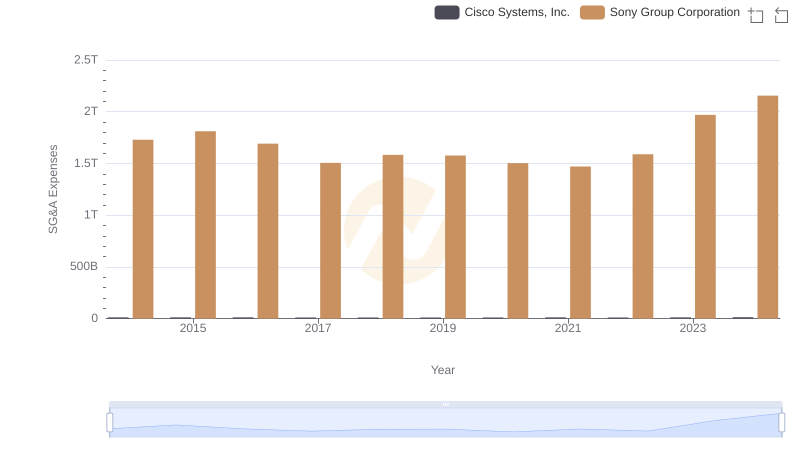The height and width of the screenshot is (461, 800).
Task: Click the 1.5T y-axis label
Action: tap(86, 163)
